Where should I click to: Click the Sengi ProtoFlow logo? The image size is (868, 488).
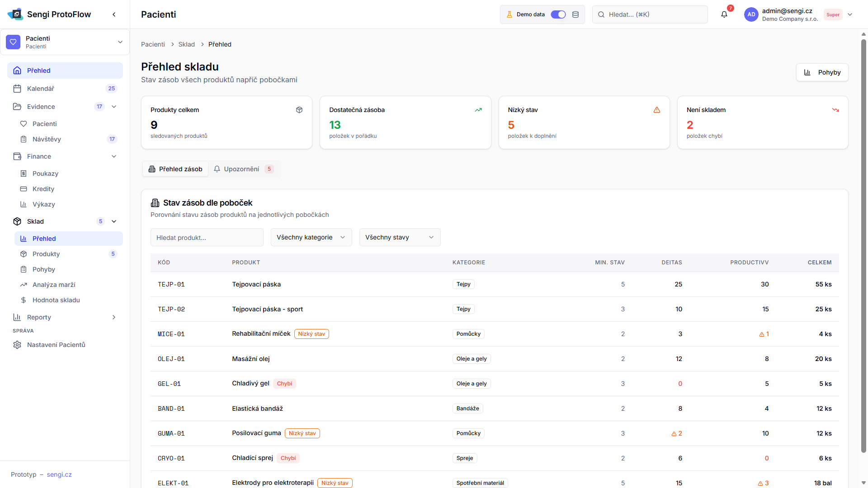point(15,14)
